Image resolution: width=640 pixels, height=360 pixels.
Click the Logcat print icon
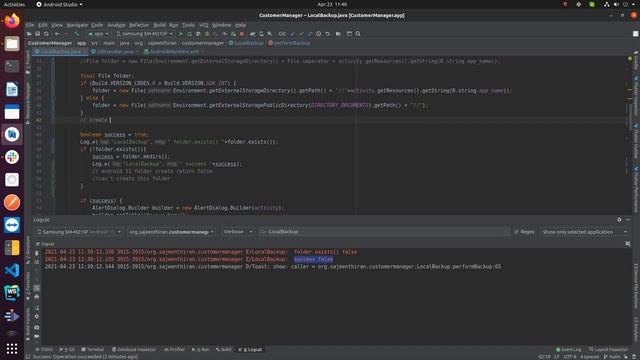coord(37,297)
